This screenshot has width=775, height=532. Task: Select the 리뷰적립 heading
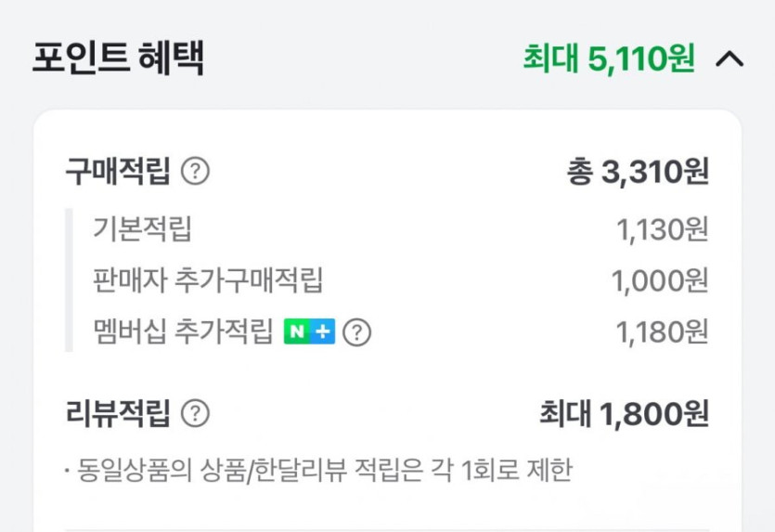(x=118, y=413)
